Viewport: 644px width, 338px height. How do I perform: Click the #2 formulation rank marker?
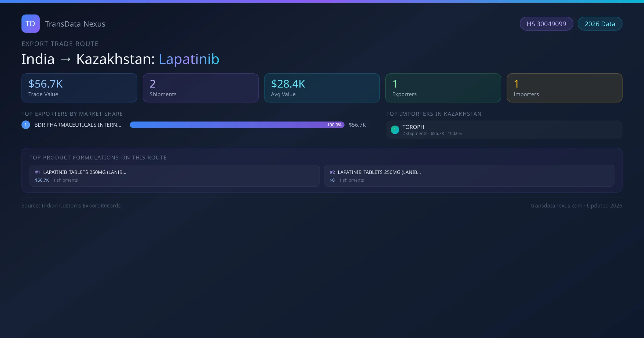(332, 172)
